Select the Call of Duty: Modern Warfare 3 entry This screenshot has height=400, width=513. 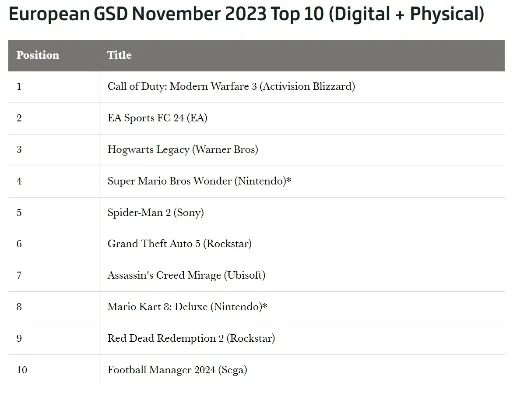click(231, 87)
